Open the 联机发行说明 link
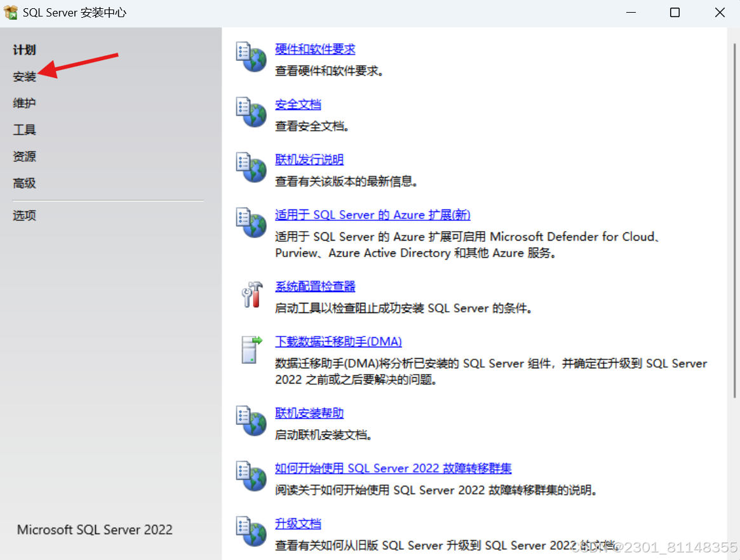Image resolution: width=740 pixels, height=560 pixels. tap(309, 159)
